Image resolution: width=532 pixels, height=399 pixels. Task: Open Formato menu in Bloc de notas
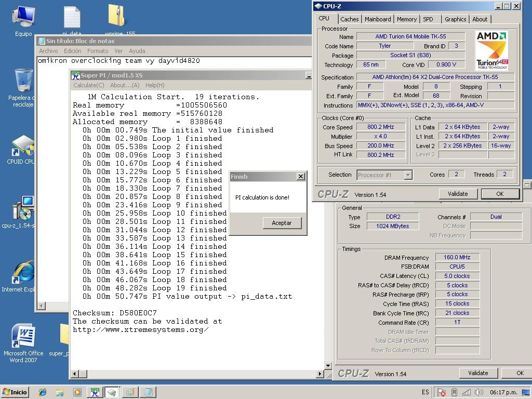point(98,51)
